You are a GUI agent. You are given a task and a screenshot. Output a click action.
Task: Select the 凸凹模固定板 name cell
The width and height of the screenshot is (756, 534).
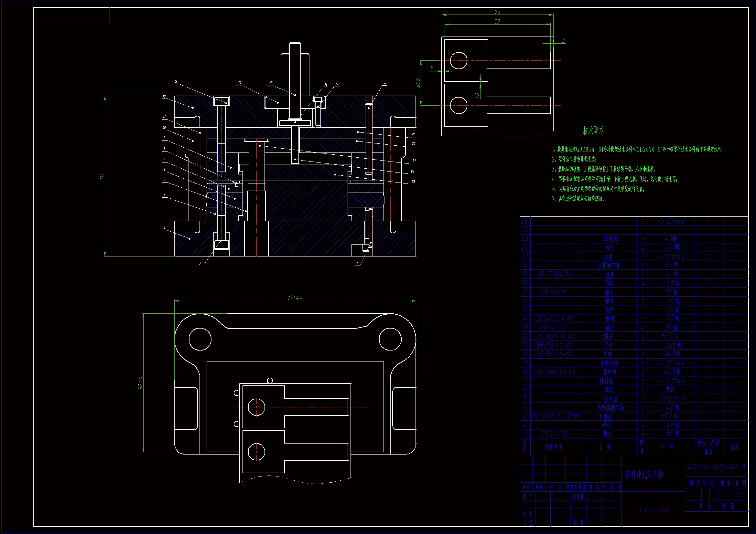(610, 407)
